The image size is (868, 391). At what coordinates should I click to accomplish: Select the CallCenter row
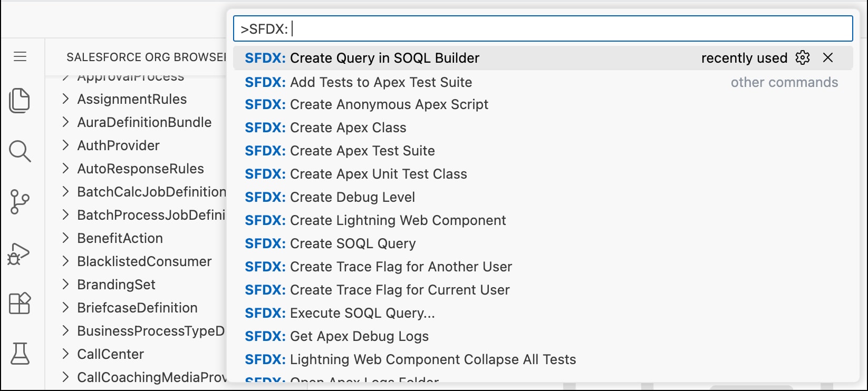click(136, 354)
